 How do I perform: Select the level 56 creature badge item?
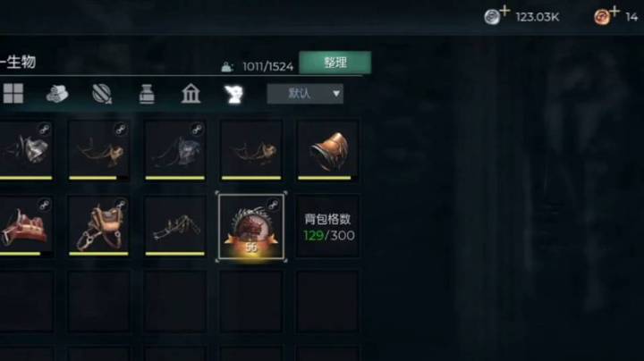click(251, 227)
